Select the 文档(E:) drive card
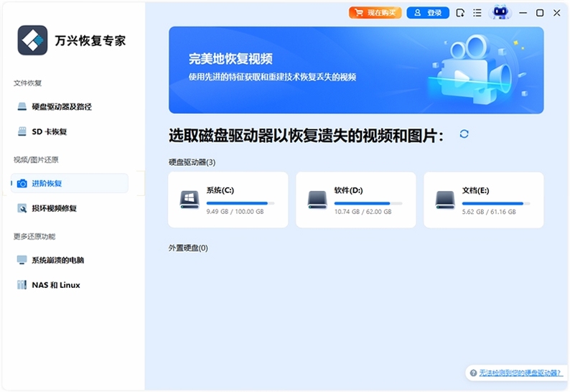This screenshot has width=570, height=392. [484, 200]
